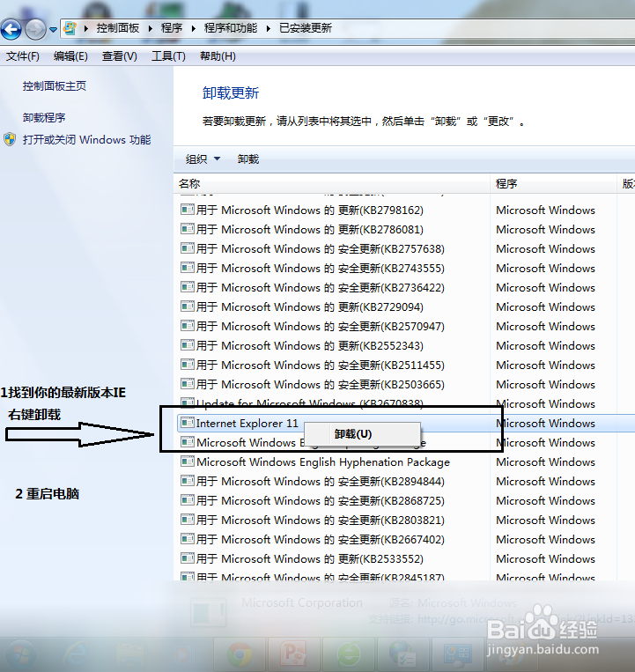Open 打开或关闭 Windows 功能 link
635x672 pixels.
point(86,140)
